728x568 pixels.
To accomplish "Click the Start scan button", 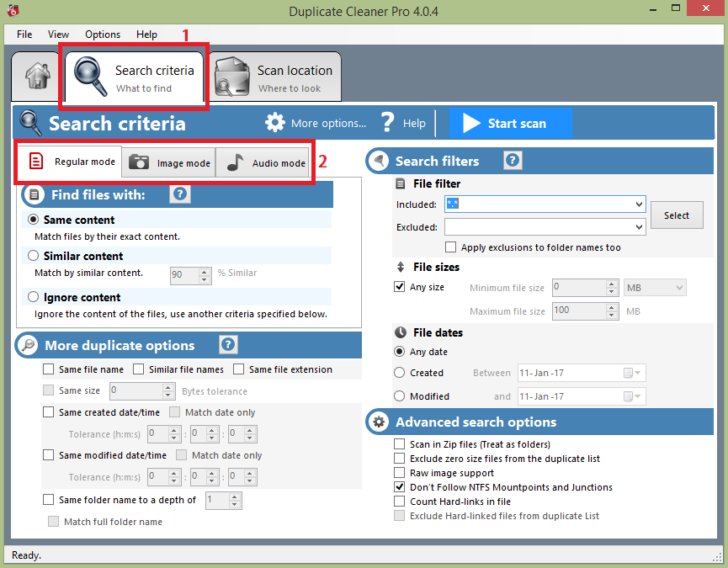I will [510, 123].
